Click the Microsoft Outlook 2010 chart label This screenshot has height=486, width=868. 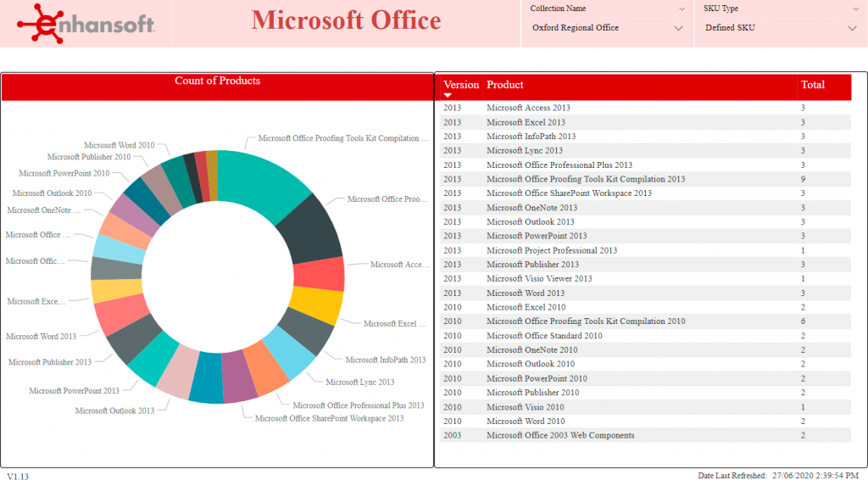point(52,193)
